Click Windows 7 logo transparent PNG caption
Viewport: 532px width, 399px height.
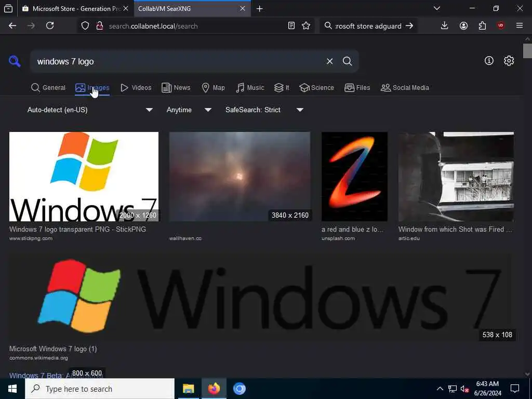tap(78, 229)
